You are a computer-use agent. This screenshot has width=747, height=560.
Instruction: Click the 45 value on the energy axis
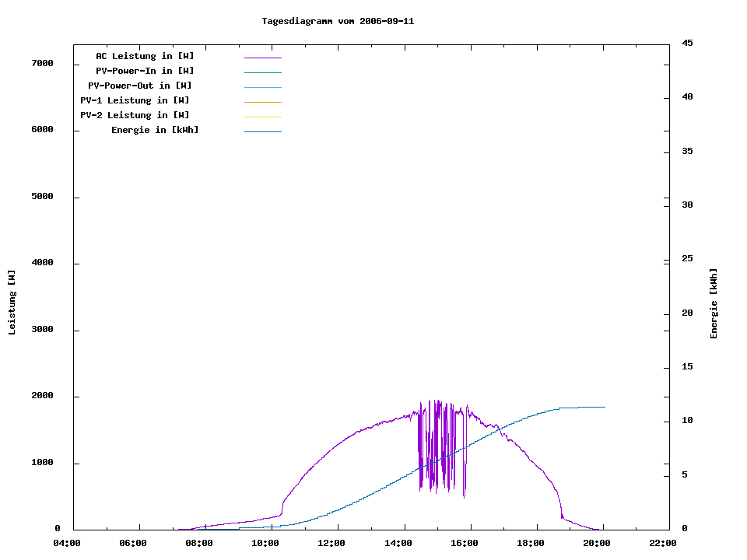coord(688,43)
